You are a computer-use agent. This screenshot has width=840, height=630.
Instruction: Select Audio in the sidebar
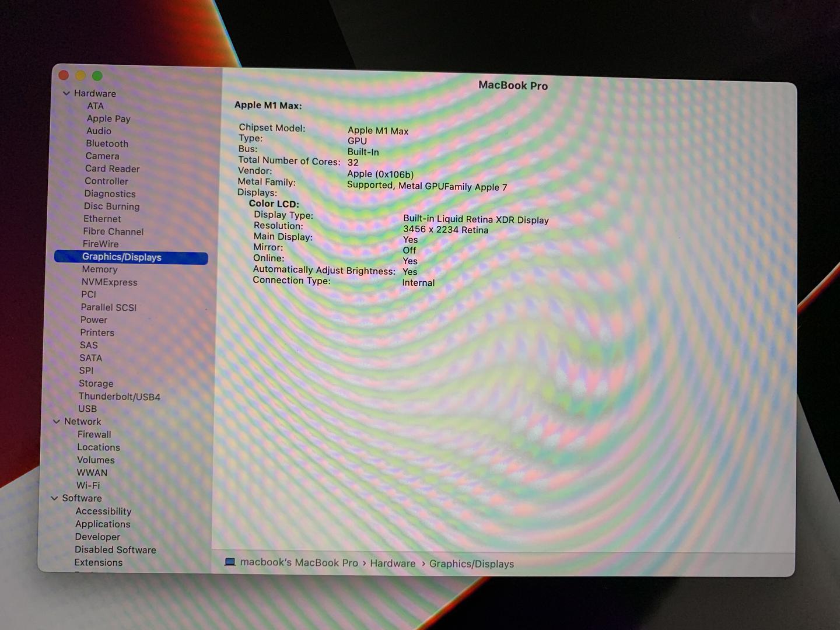(99, 131)
